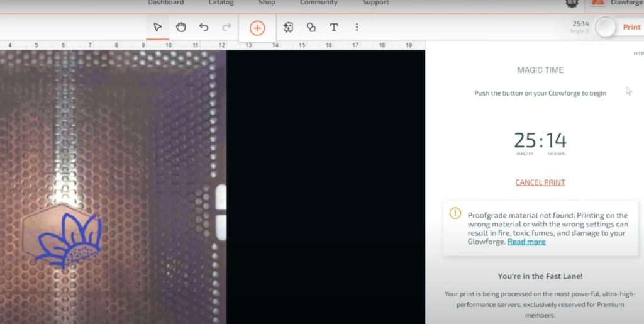Undo the last action
644x324 pixels.
click(x=204, y=27)
